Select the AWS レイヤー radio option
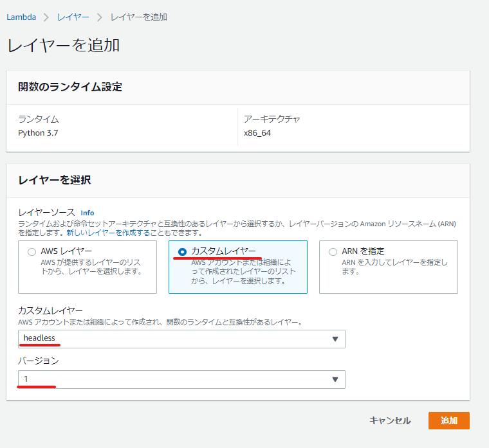 pos(32,252)
